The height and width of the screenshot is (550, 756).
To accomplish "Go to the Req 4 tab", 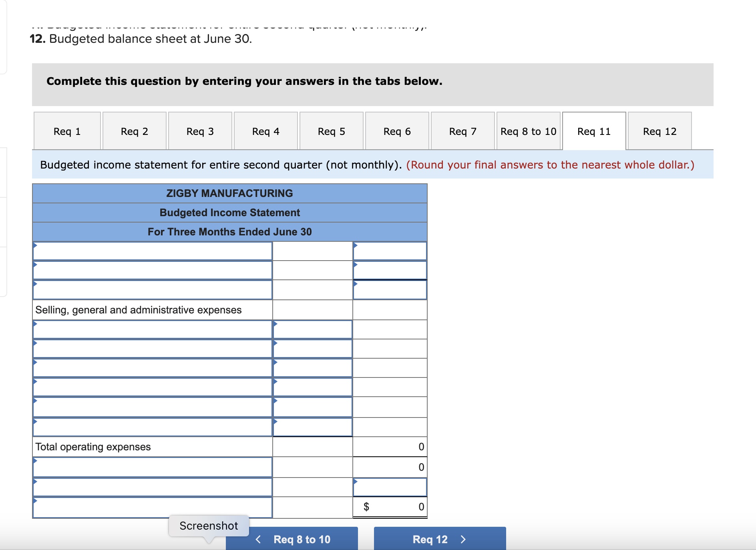I will (x=266, y=131).
